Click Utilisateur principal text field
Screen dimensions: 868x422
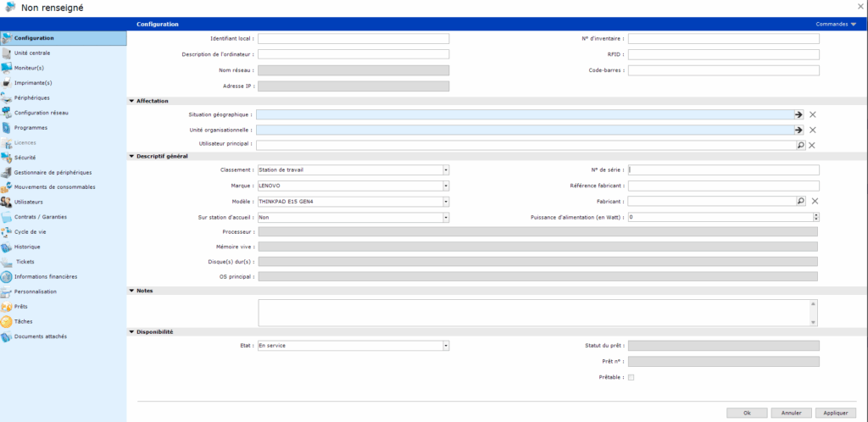(x=526, y=145)
